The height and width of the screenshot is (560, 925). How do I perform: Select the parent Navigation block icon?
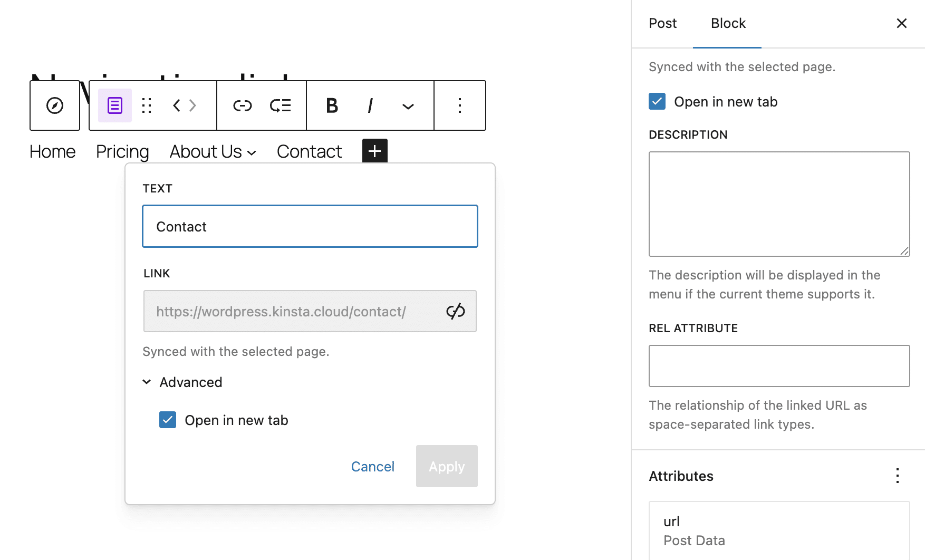pos(54,105)
